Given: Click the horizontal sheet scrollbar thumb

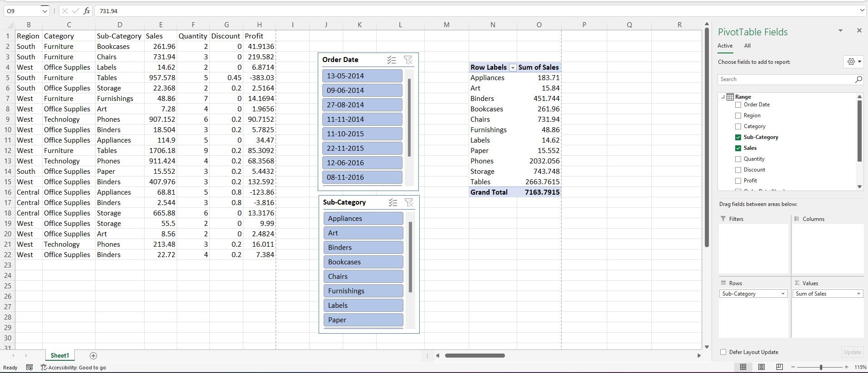Looking at the screenshot, I should pyautogui.click(x=475, y=356).
